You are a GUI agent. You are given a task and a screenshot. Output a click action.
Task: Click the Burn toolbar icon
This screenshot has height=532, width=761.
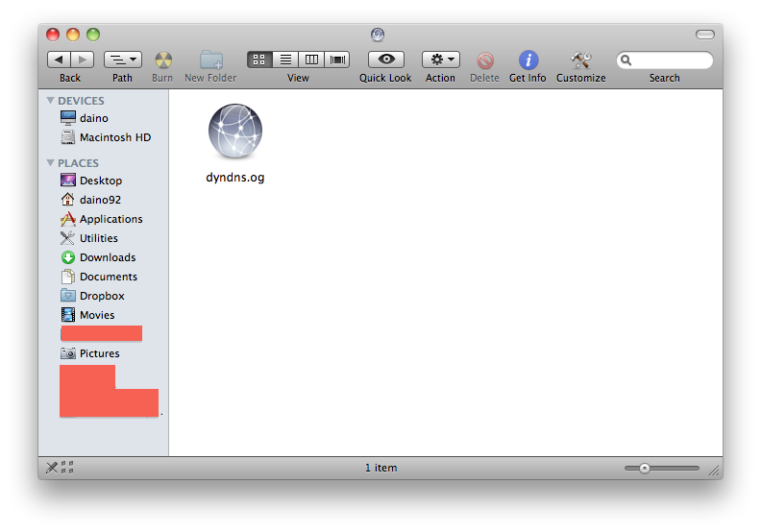click(163, 60)
